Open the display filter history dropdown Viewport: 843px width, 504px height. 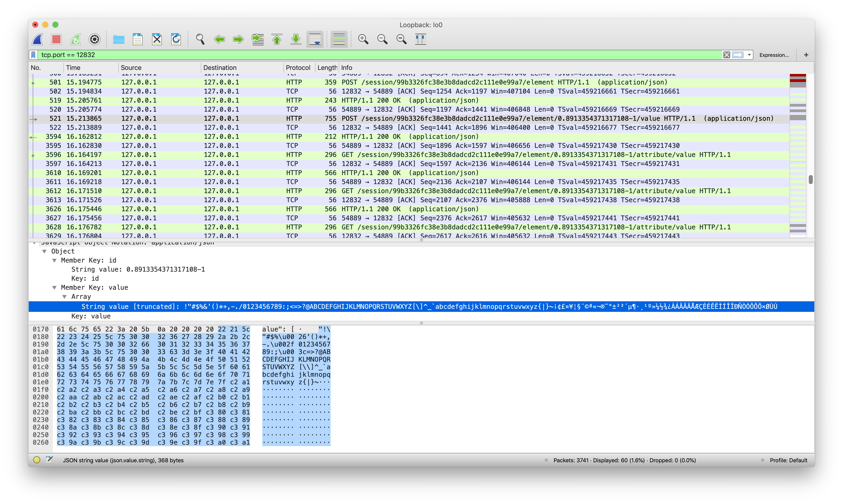(749, 55)
